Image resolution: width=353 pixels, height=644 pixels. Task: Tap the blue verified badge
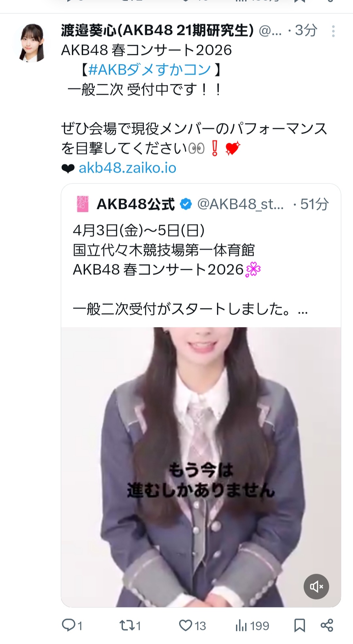pos(186,204)
